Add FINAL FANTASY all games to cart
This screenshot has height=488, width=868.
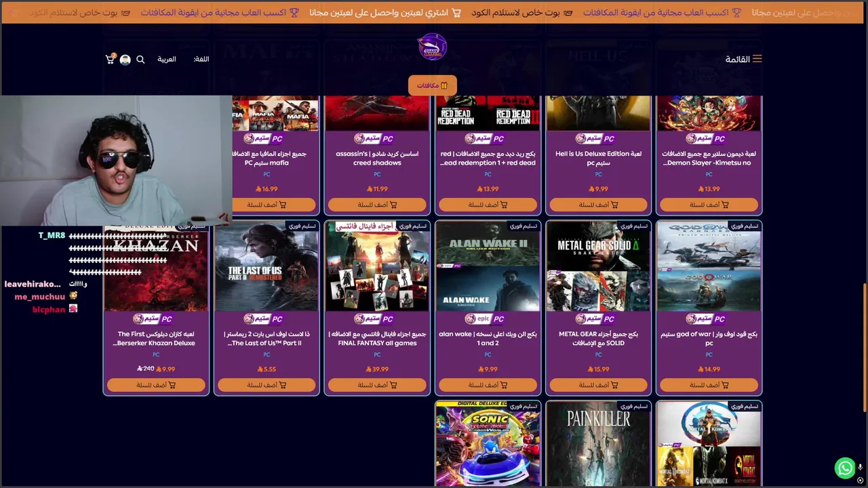tap(377, 385)
